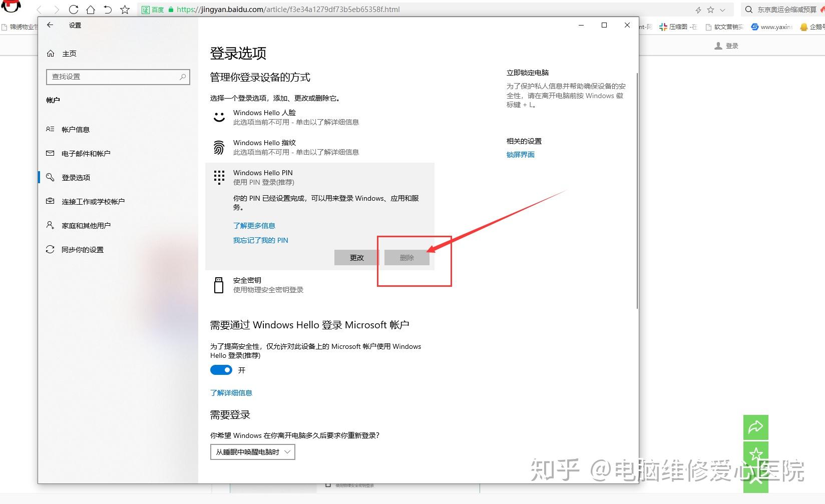Select the 帐户信息 person icon in sidebar
The image size is (825, 504).
pyautogui.click(x=50, y=129)
